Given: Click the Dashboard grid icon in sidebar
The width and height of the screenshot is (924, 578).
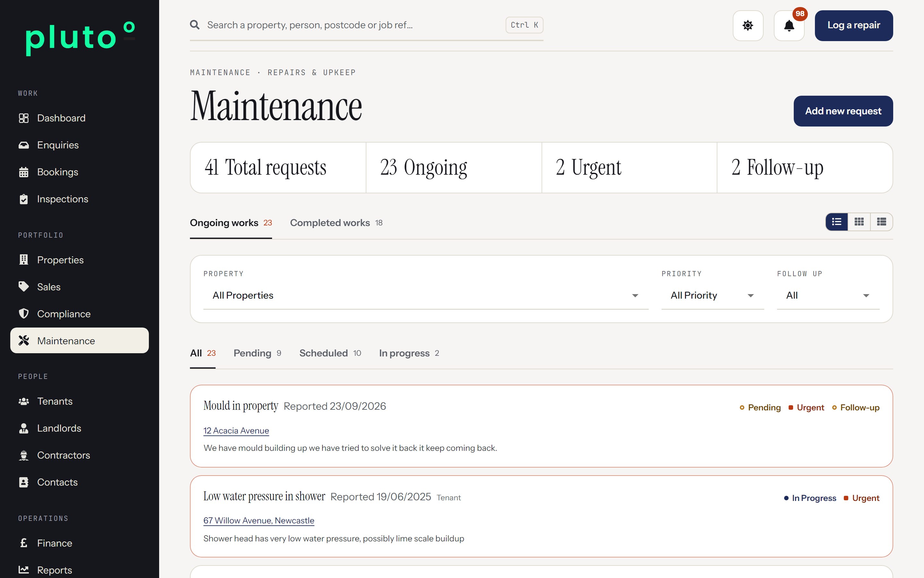Looking at the screenshot, I should click(x=24, y=118).
